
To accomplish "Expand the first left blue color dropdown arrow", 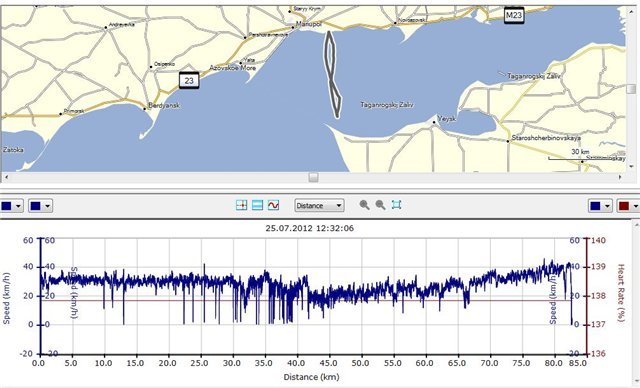I will tap(18, 206).
